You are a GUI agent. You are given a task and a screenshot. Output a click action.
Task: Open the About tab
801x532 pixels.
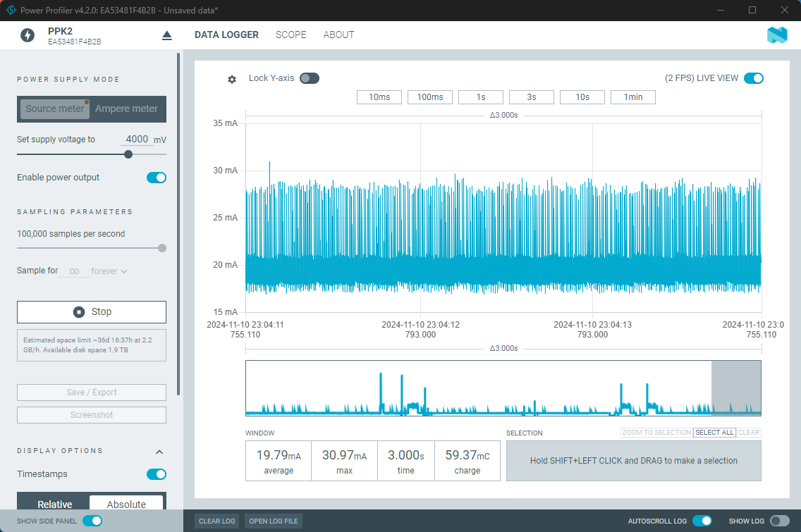click(x=338, y=35)
